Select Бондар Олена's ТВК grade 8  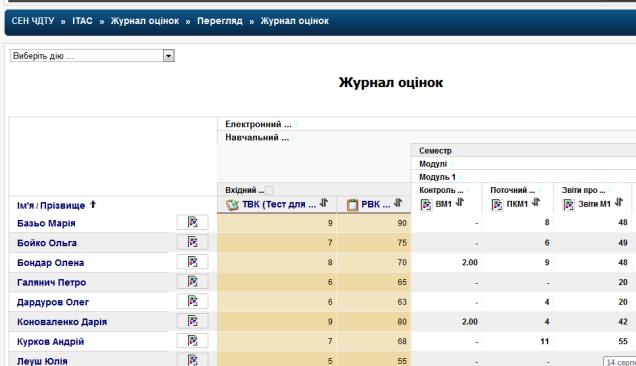point(330,263)
